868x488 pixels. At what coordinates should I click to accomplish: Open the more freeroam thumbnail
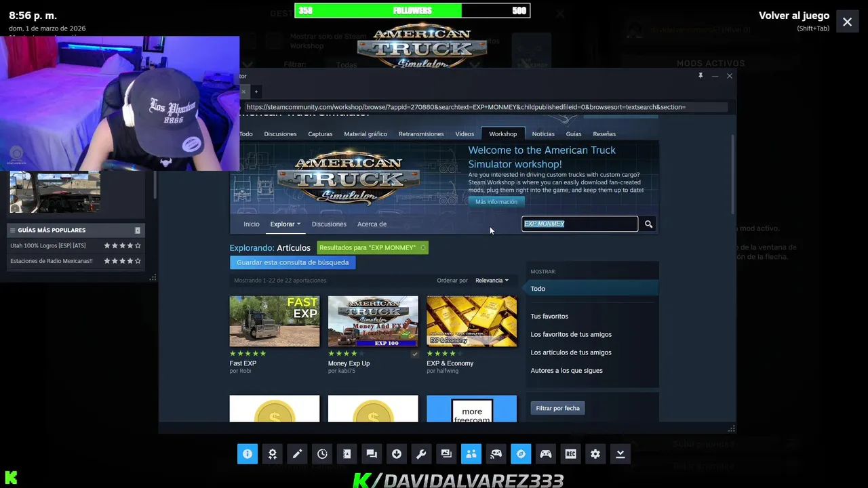(x=471, y=409)
